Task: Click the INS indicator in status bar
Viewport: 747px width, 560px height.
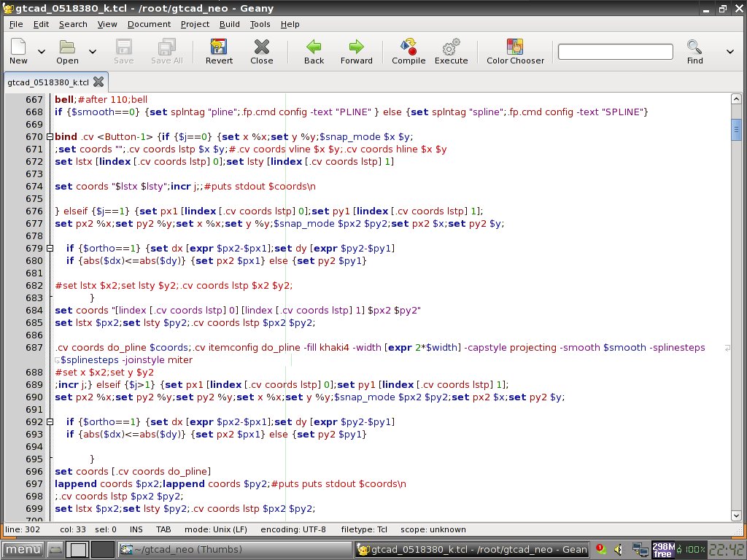Action: [x=136, y=529]
